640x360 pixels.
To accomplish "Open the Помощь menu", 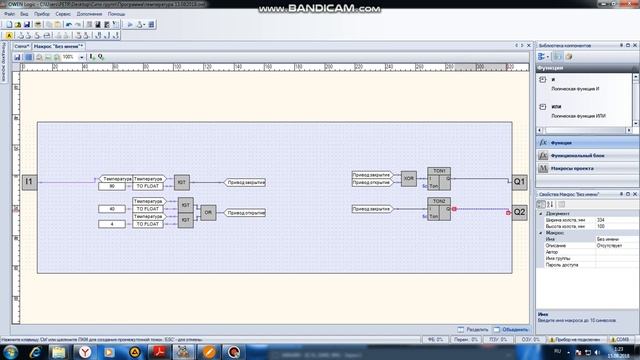I will 116,14.
